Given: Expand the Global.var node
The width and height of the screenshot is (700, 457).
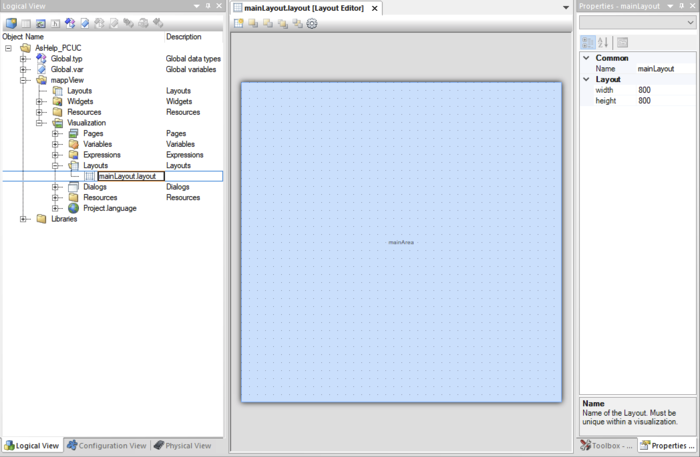Looking at the screenshot, I should 23,69.
